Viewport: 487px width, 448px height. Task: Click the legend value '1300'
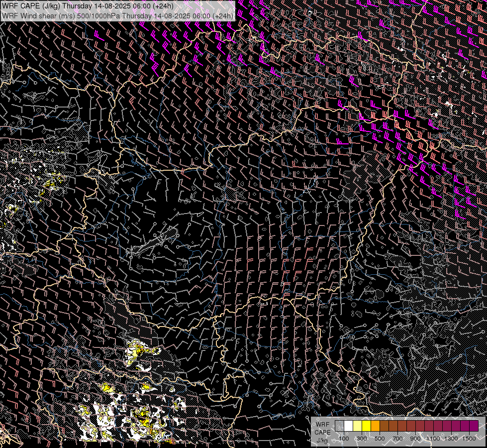tap(451, 439)
